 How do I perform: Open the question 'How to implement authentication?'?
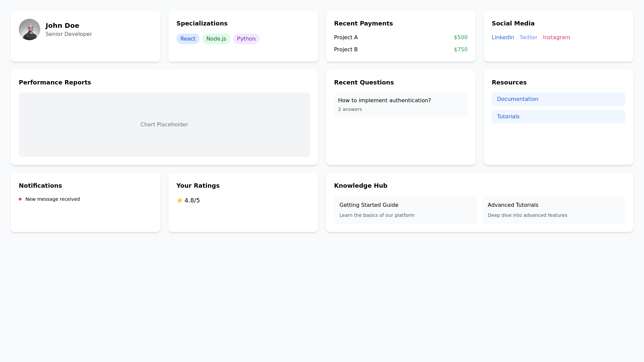click(x=384, y=100)
